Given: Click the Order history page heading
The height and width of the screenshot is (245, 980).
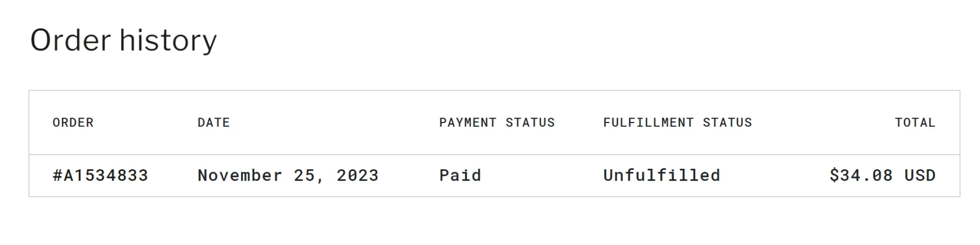Looking at the screenshot, I should [124, 40].
